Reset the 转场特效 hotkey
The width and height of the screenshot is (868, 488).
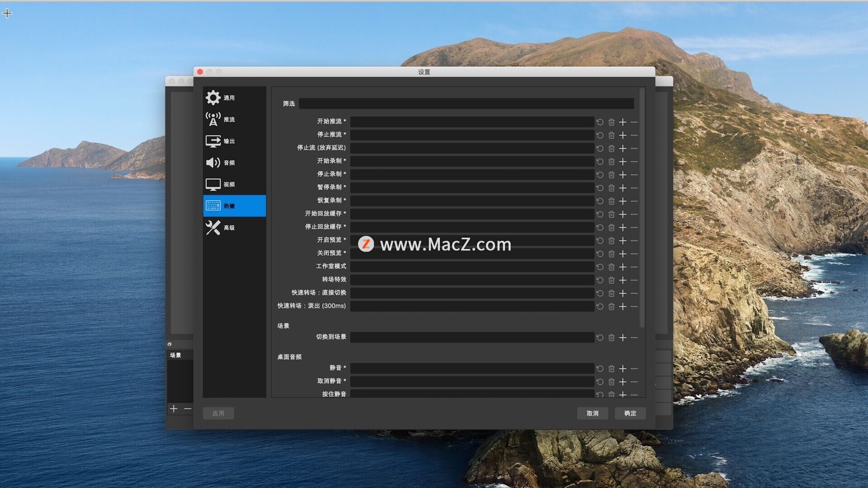[x=600, y=280]
